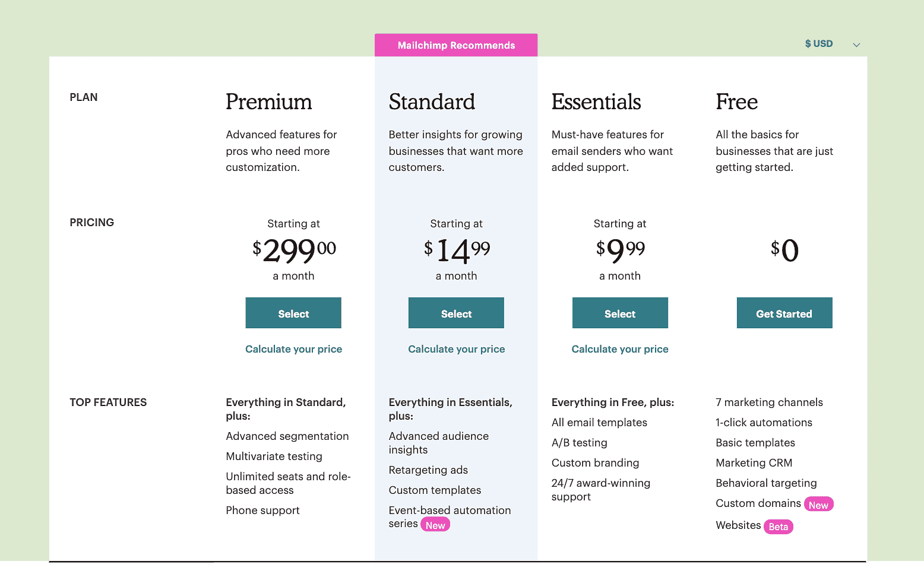This screenshot has width=924, height=577.
Task: Click the Free plan heading
Action: pos(736,102)
